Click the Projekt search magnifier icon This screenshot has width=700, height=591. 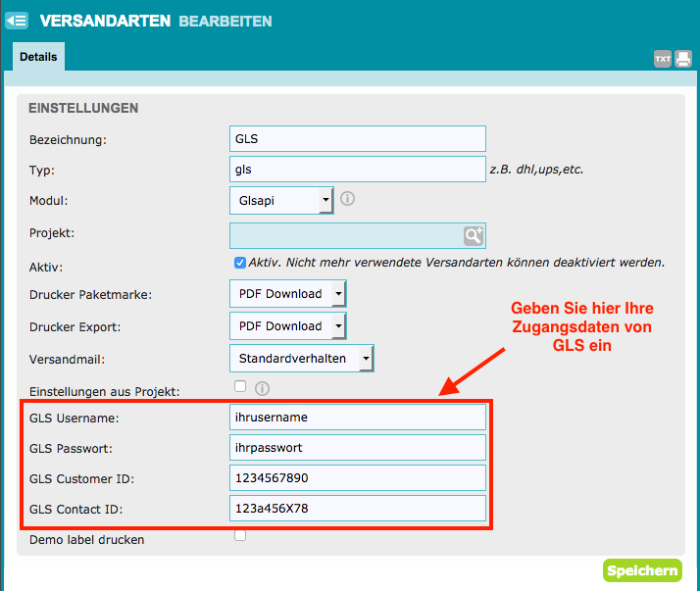click(x=474, y=235)
